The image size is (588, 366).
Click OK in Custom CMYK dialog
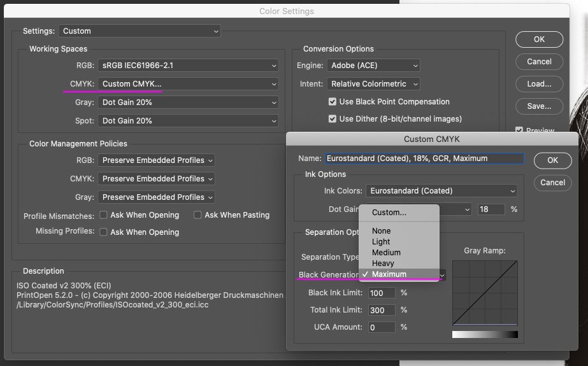click(552, 160)
